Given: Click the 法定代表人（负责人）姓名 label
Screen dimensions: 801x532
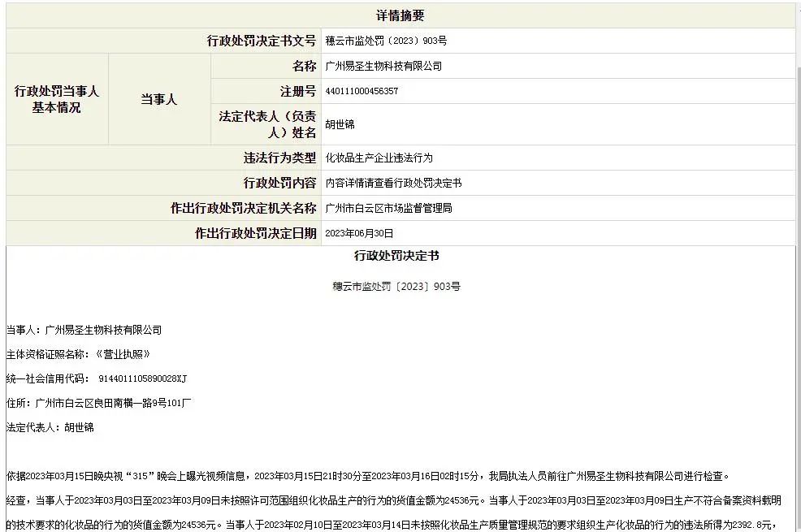Looking at the screenshot, I should [x=268, y=124].
